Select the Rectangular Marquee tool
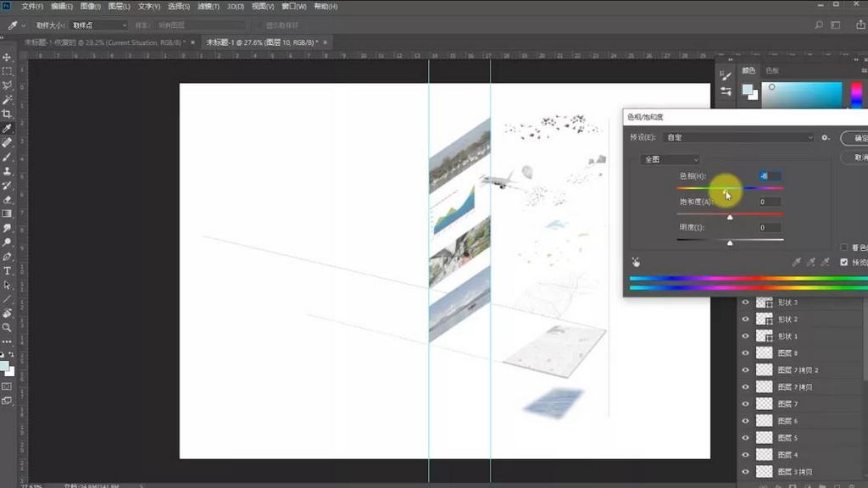 7,71
